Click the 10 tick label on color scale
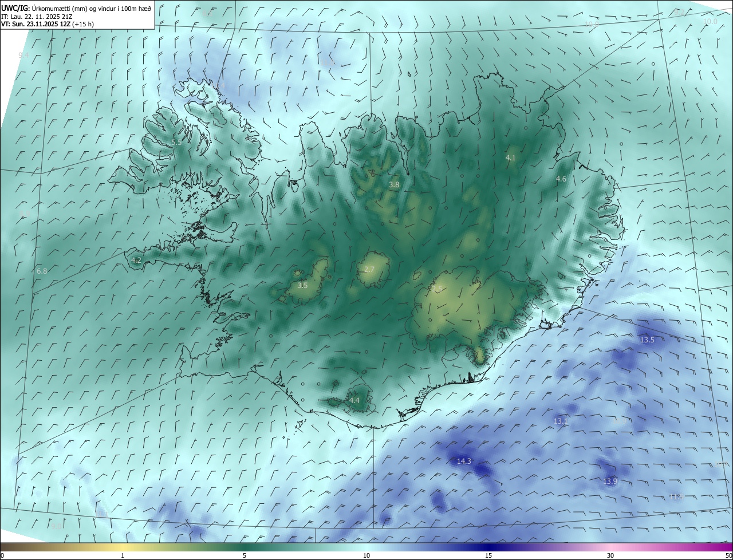This screenshot has width=733, height=560. click(x=366, y=555)
